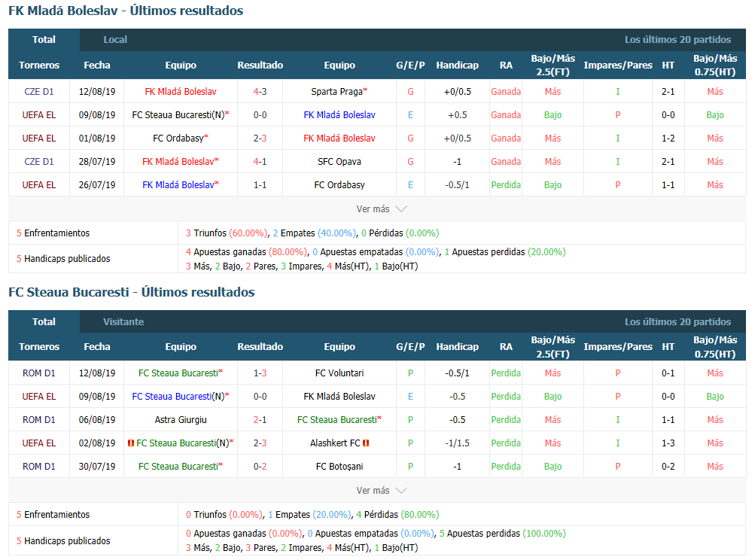Image resolution: width=755 pixels, height=560 pixels.
Task: Open Alashkert FC team link
Action: pos(335,443)
